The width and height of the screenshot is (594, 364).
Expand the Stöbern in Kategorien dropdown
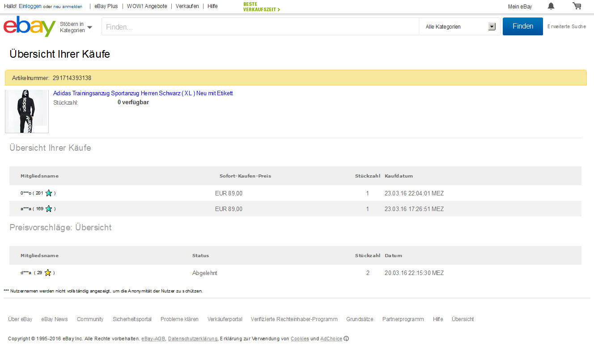pyautogui.click(x=76, y=27)
